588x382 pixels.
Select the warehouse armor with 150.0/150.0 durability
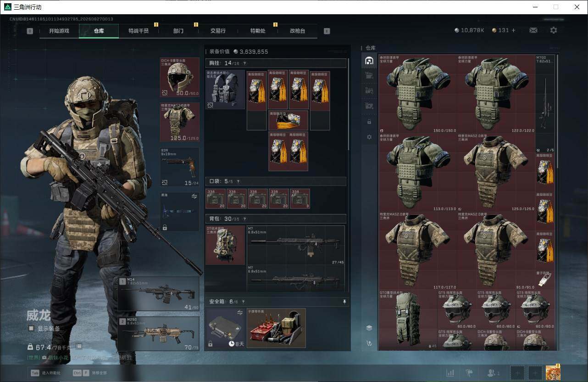[x=418, y=94]
